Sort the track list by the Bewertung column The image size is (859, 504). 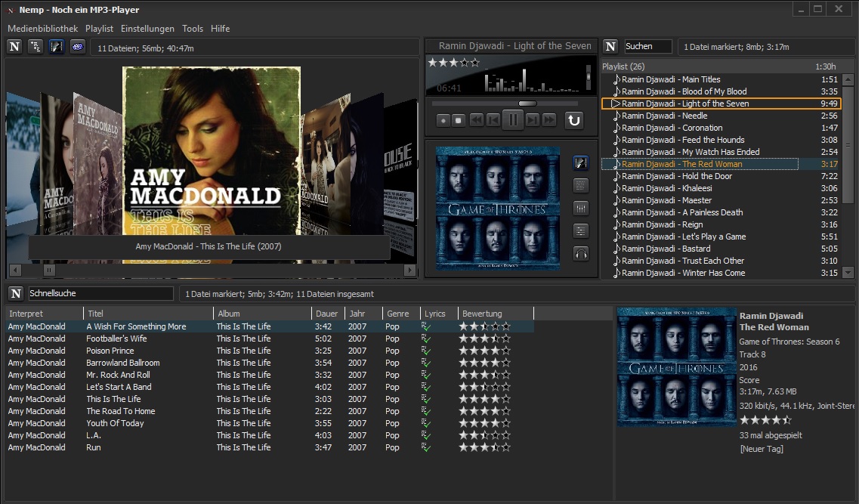tap(496, 314)
